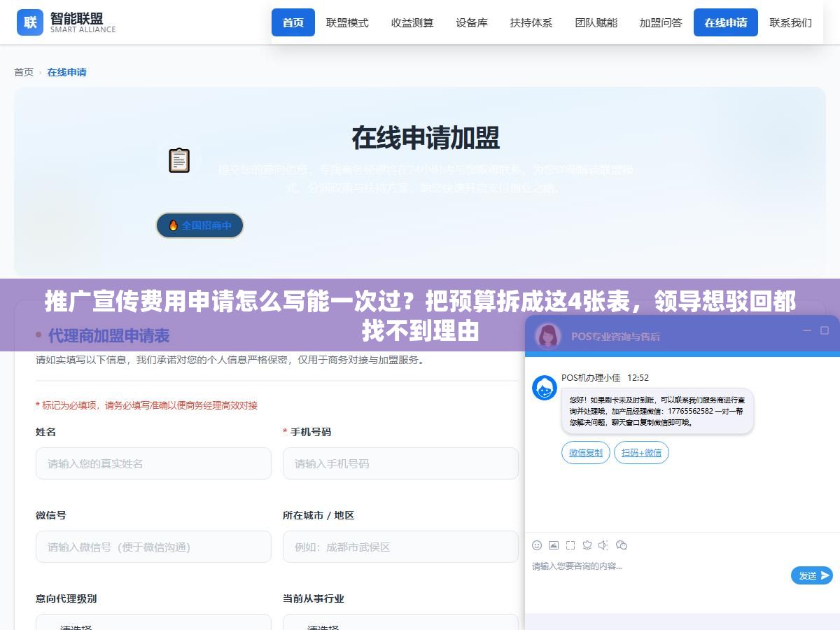The image size is (840, 630).
Task: Open the 团队赋能 menu item
Action: coord(596,22)
